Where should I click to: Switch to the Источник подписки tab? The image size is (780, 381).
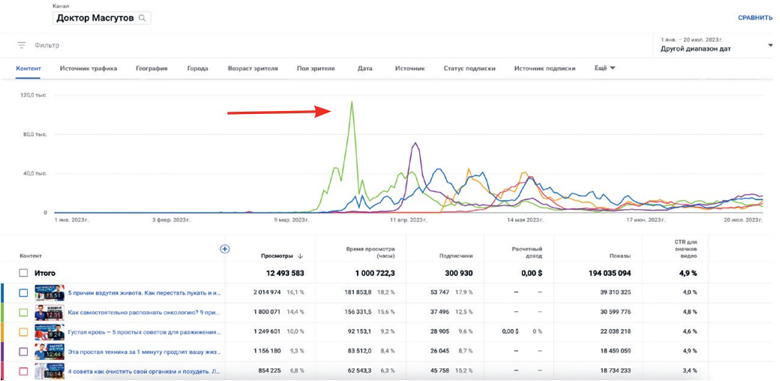(545, 69)
